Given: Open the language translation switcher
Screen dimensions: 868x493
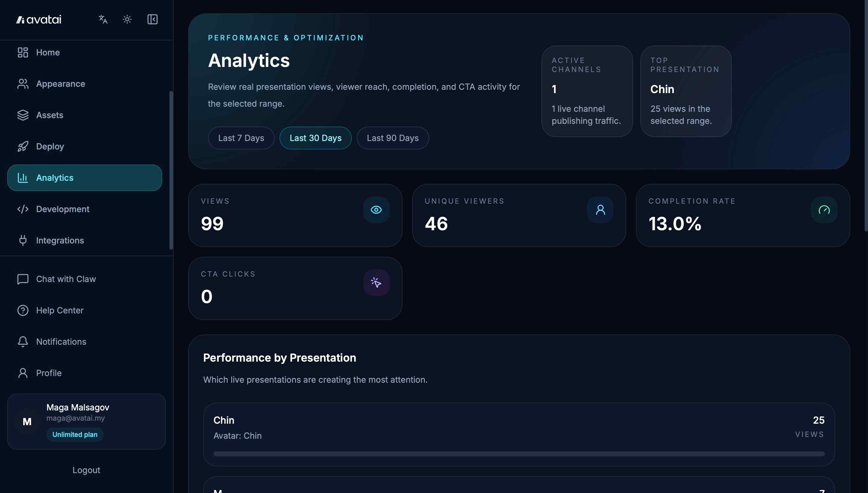Looking at the screenshot, I should pos(103,19).
